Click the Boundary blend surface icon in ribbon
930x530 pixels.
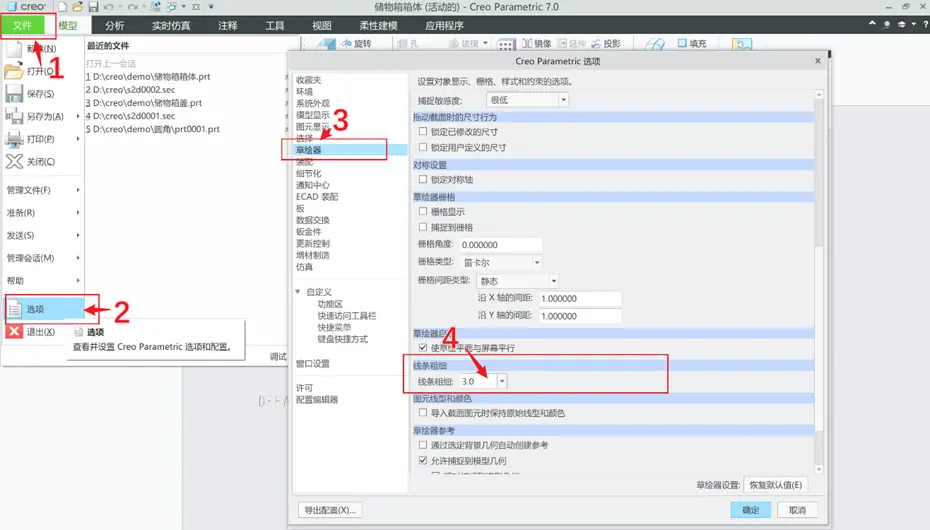655,44
